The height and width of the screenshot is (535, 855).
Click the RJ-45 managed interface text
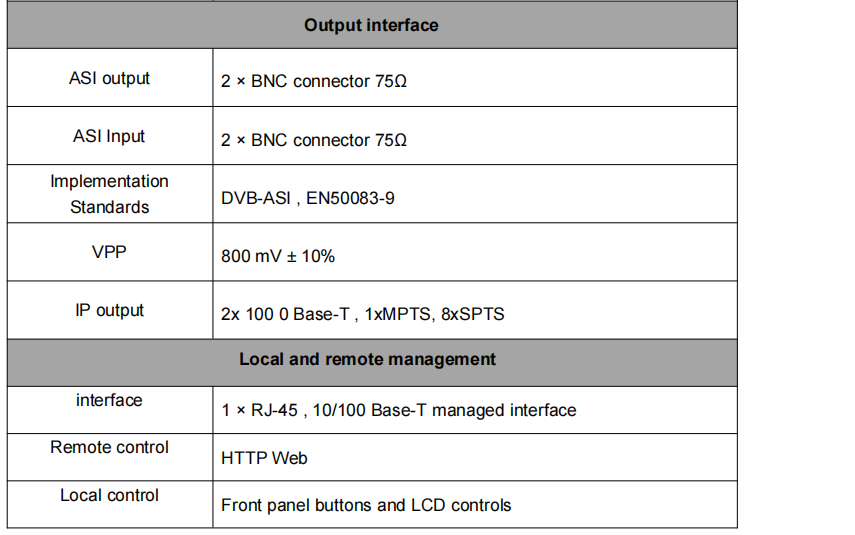399,410
